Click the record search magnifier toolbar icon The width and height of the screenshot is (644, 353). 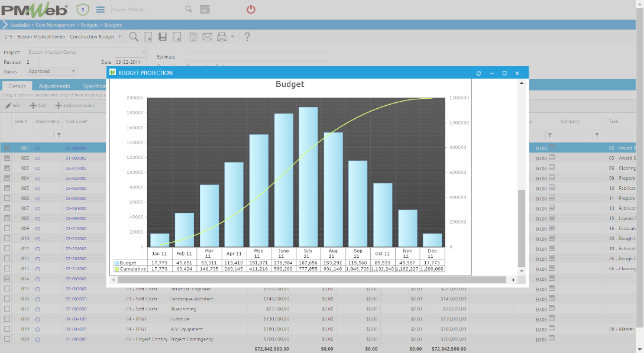click(134, 37)
